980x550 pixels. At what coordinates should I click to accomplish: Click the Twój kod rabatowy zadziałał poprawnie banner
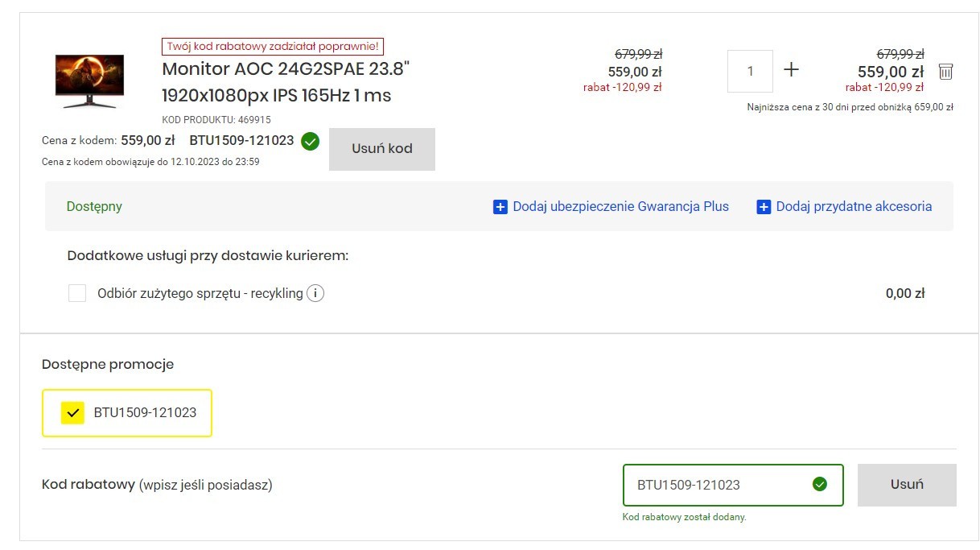tap(273, 46)
